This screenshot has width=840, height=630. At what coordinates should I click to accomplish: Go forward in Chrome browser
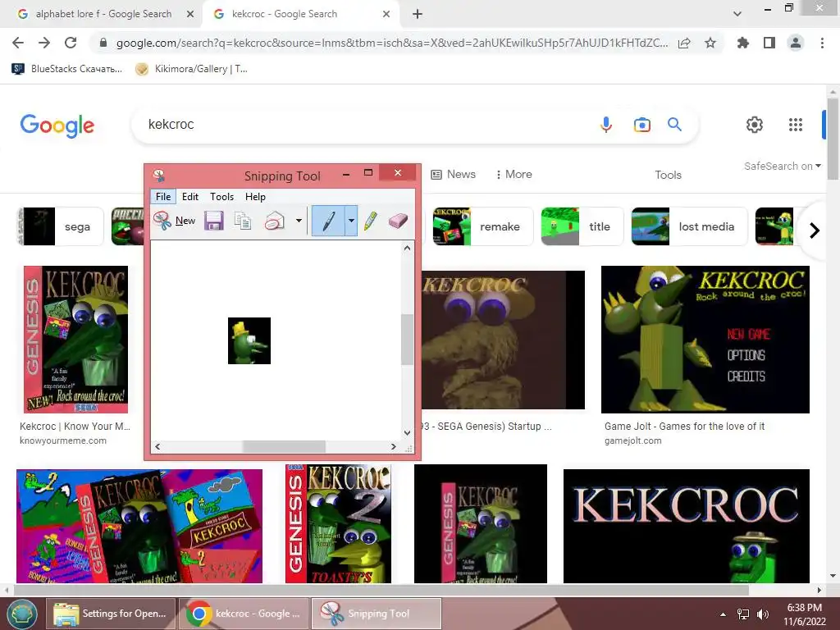(44, 43)
